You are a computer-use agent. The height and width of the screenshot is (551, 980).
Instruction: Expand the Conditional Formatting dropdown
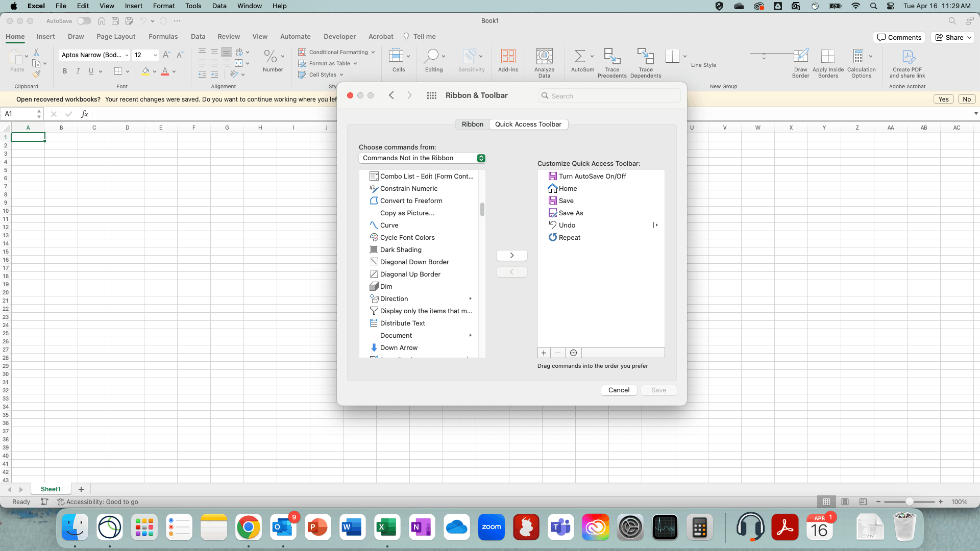tap(373, 52)
